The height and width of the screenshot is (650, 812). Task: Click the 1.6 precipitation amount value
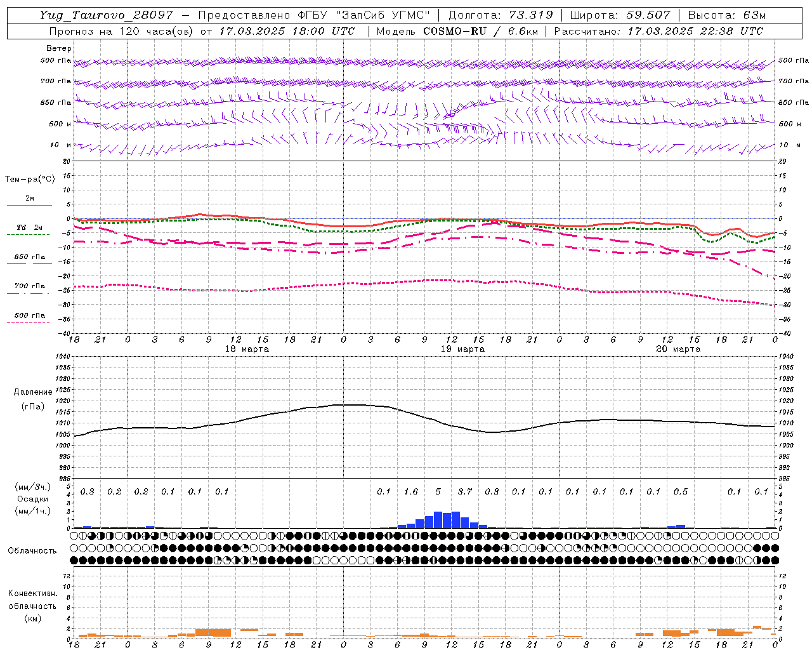[x=411, y=491]
